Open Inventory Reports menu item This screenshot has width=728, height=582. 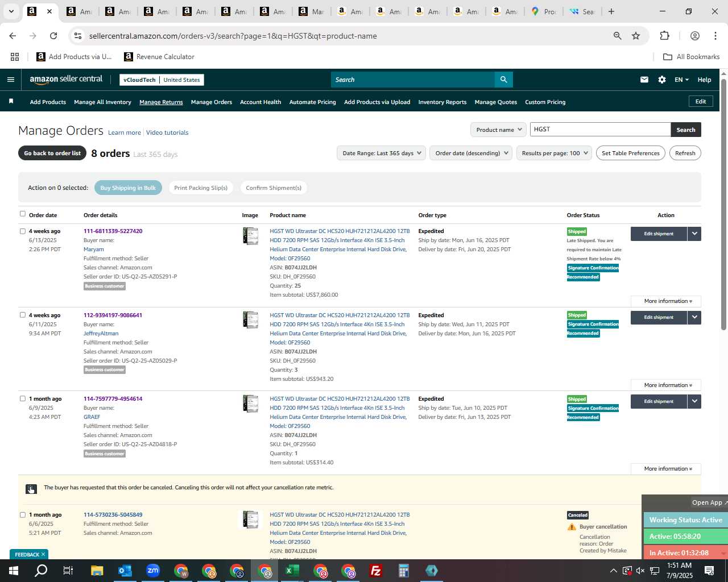(x=442, y=102)
